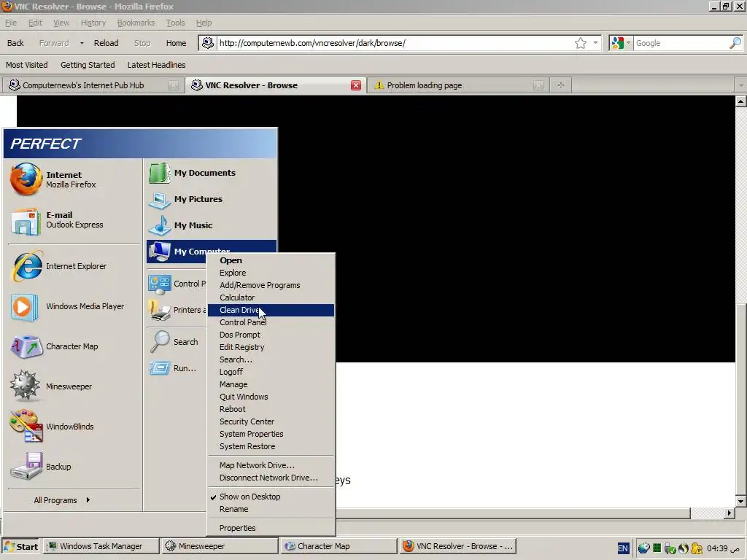The width and height of the screenshot is (747, 560).
Task: Click vertical scrollbar down arrow
Action: coord(741,501)
